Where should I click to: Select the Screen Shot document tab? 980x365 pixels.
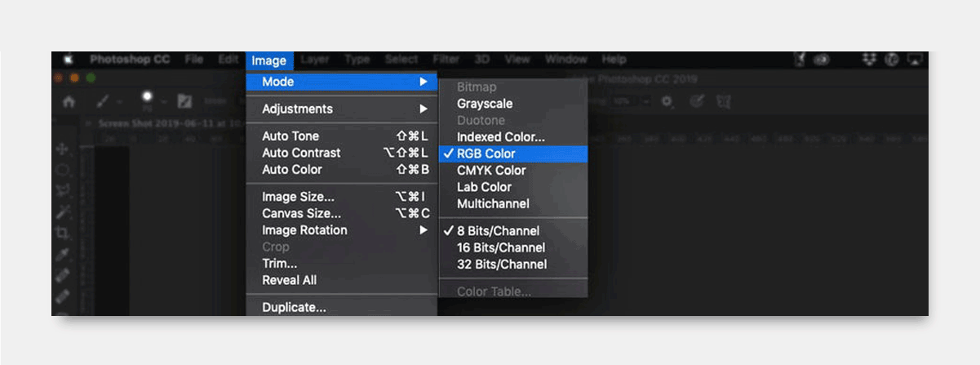[x=167, y=123]
